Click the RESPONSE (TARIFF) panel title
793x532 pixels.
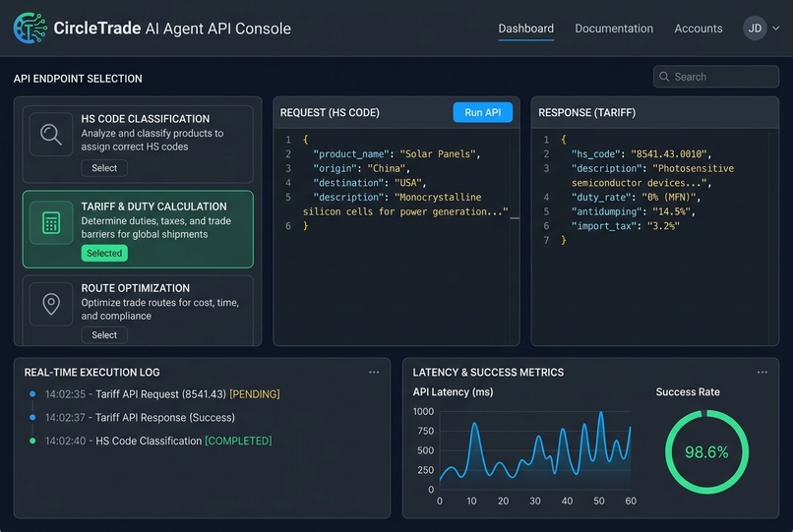(x=586, y=112)
